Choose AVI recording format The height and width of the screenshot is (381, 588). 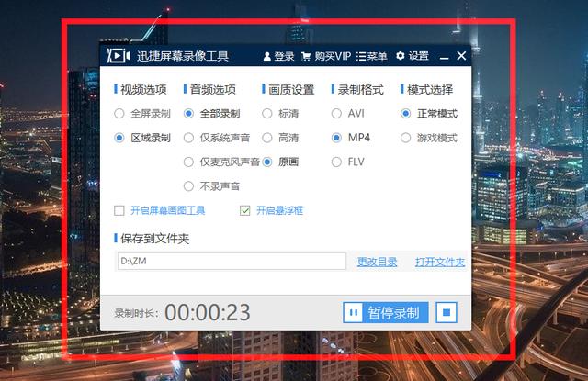tap(348, 114)
